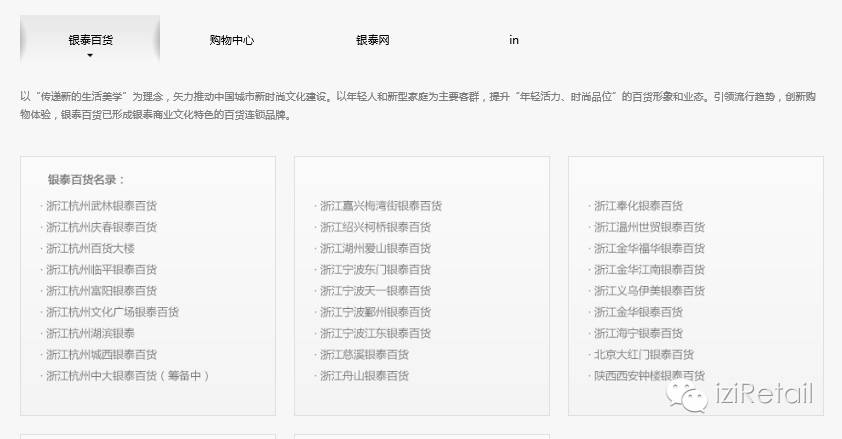842x439 pixels.
Task: Click the 银泰百货名录 heading
Action: (x=86, y=180)
